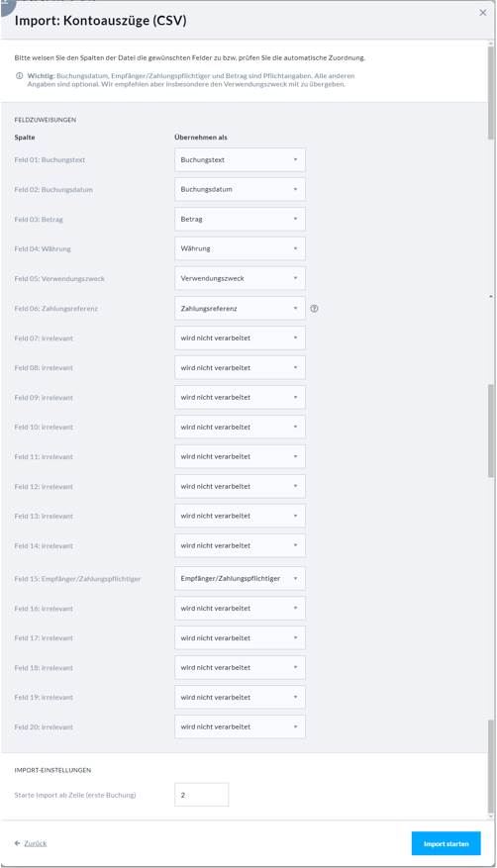Open the Feld 18 mapping dropdown
Viewport: 497px width, 868px height.
point(240,668)
